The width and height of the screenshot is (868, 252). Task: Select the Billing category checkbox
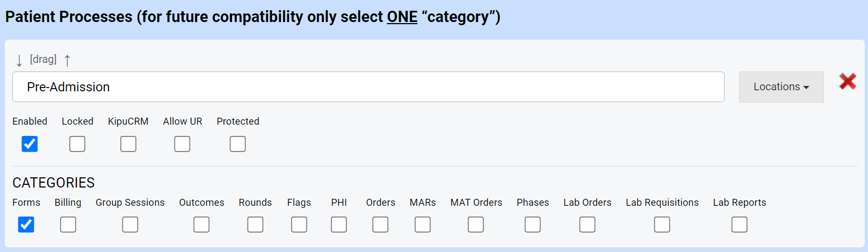point(68,225)
